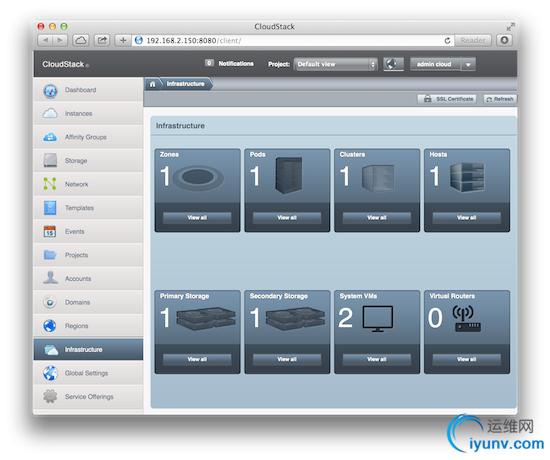
Task: Go to Instances section
Action: coord(88,113)
